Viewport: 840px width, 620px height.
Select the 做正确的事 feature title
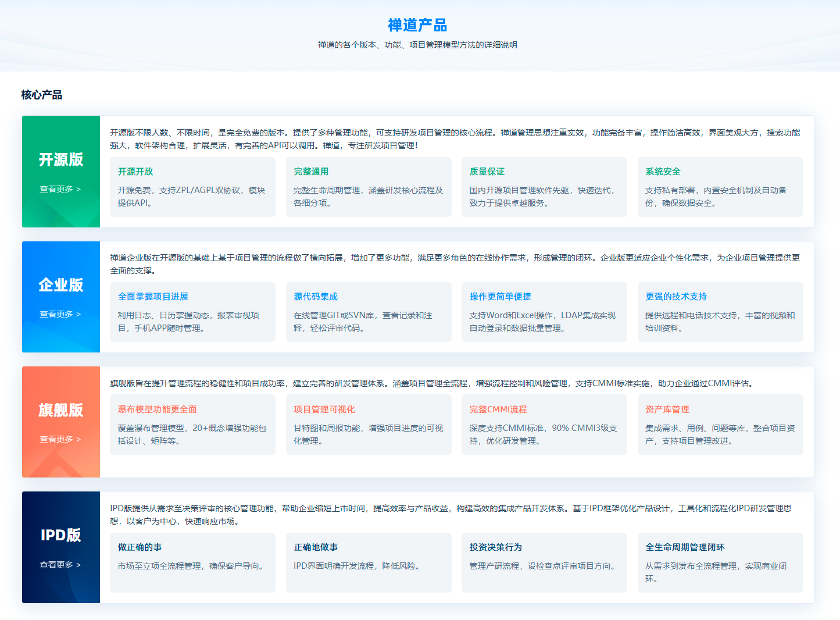[140, 547]
